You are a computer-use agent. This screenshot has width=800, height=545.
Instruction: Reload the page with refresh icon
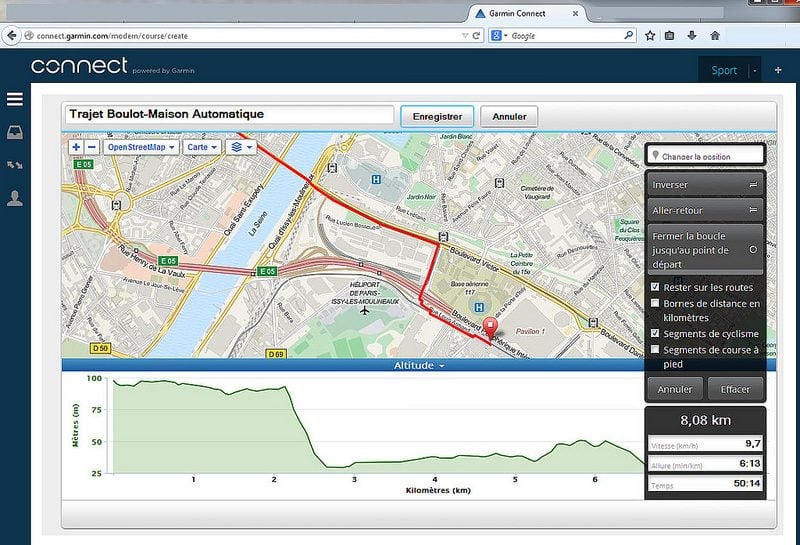[476, 36]
